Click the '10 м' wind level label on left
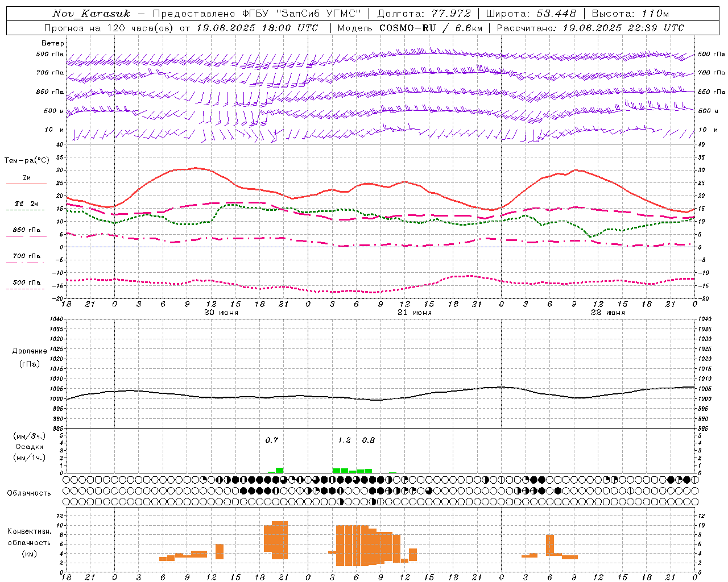728x582 pixels. pyautogui.click(x=54, y=130)
